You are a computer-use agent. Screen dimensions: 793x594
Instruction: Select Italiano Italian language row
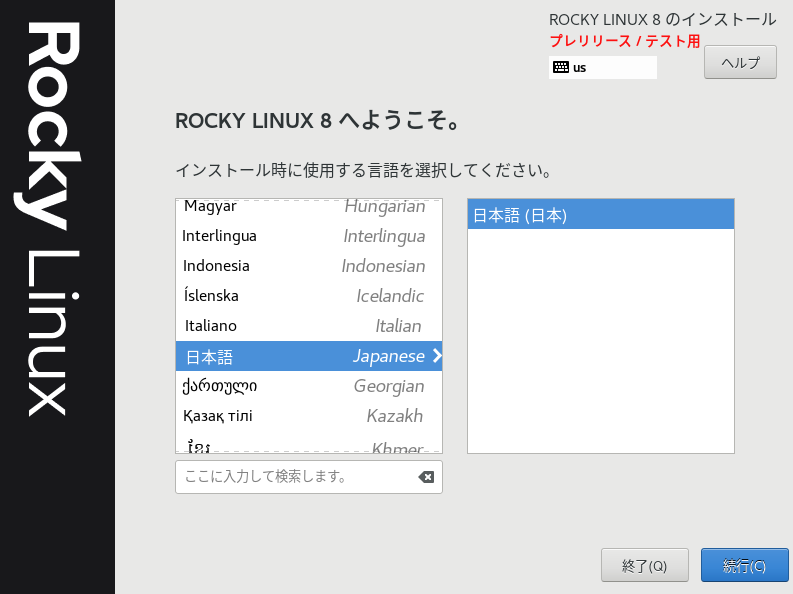[309, 326]
